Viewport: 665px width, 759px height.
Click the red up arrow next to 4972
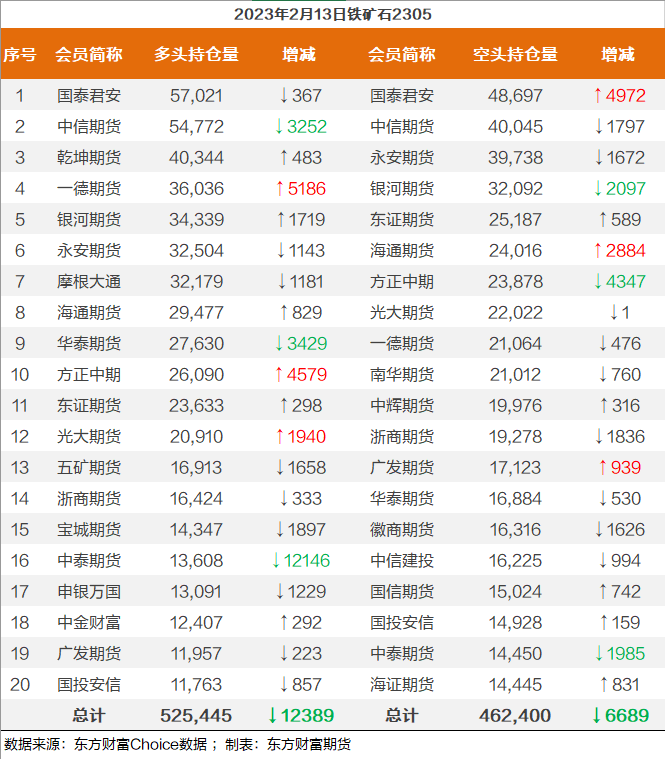[x=598, y=96]
